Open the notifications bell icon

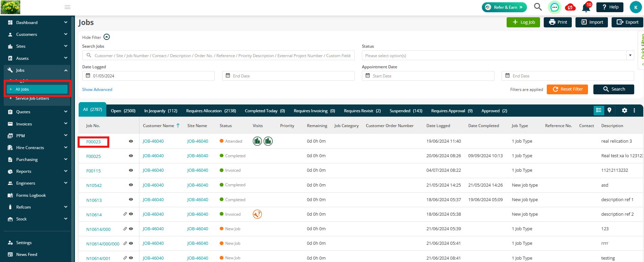click(586, 7)
